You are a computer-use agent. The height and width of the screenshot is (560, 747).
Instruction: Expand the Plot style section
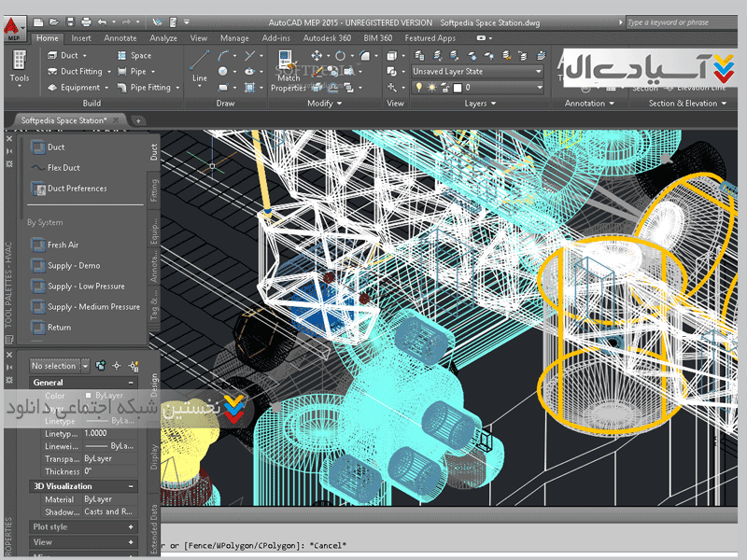(130, 527)
